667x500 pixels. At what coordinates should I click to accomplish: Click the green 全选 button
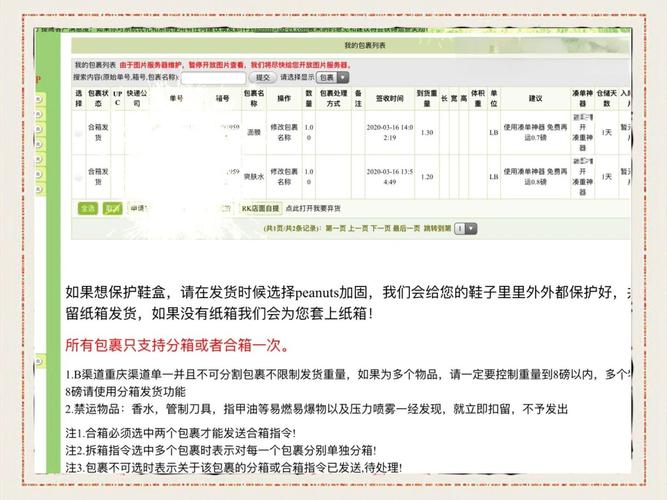point(88,209)
